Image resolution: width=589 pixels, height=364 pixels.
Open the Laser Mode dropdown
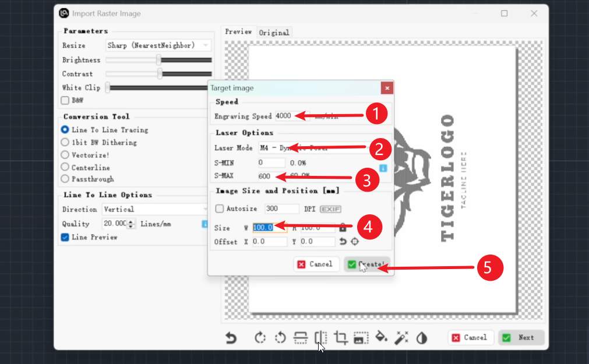point(318,148)
